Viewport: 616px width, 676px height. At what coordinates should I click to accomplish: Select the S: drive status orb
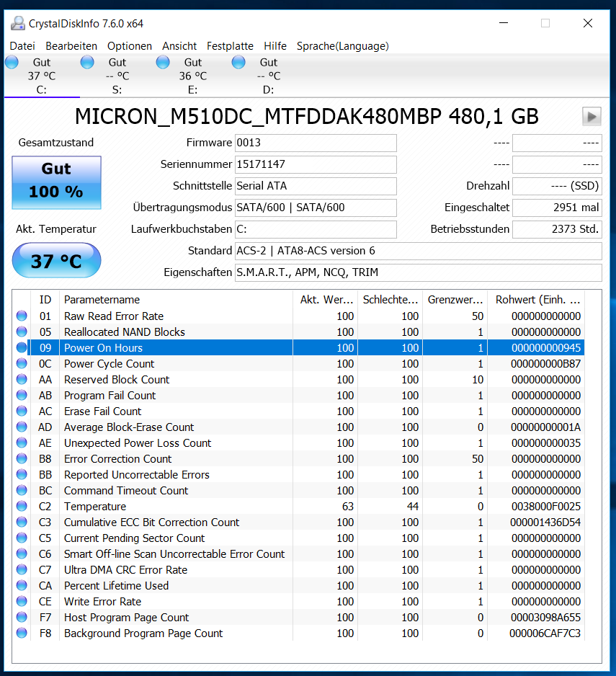click(87, 62)
